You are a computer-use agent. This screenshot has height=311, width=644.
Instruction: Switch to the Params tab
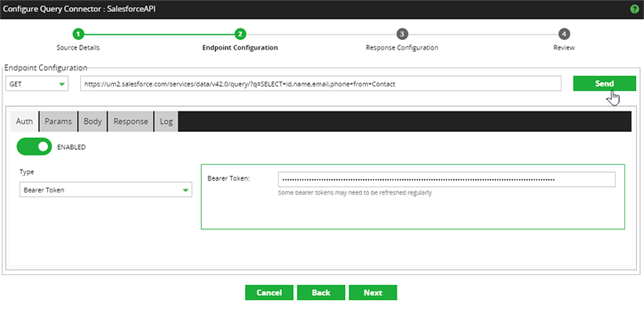click(58, 121)
